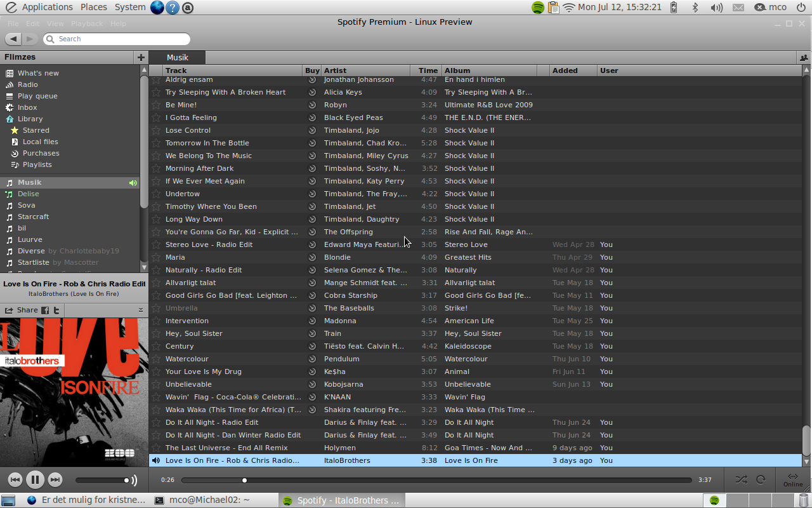The image size is (812, 508).
Task: Star the track Be Mine!
Action: pyautogui.click(x=156, y=105)
